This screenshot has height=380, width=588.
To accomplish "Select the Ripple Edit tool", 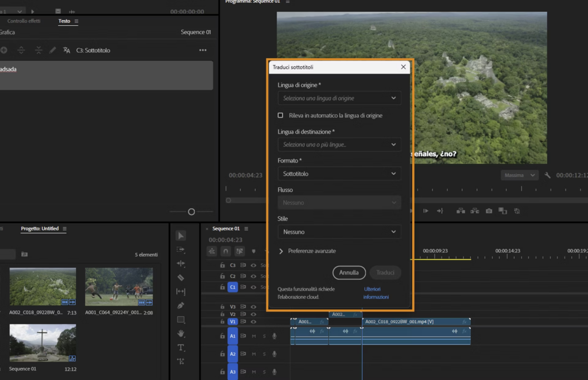I will click(x=181, y=264).
